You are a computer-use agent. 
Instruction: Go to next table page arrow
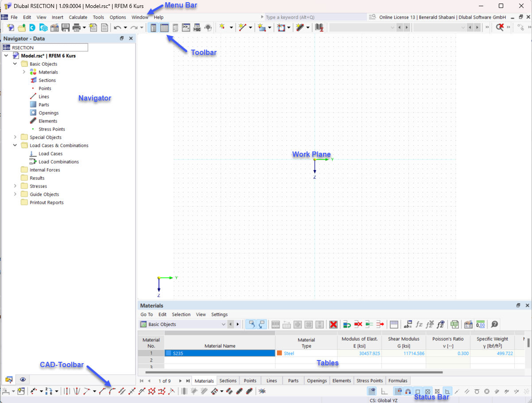pyautogui.click(x=180, y=380)
